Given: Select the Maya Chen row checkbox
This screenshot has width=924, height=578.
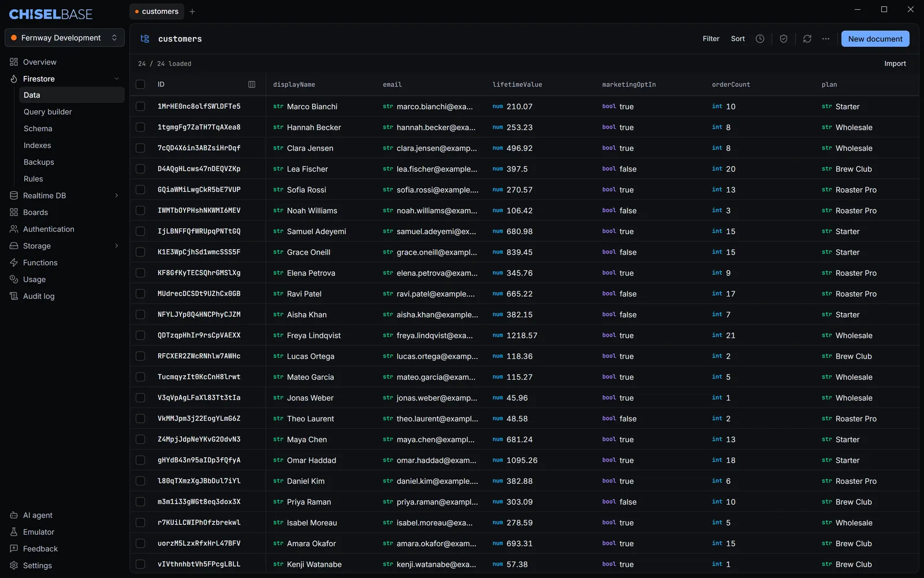Looking at the screenshot, I should coord(140,439).
